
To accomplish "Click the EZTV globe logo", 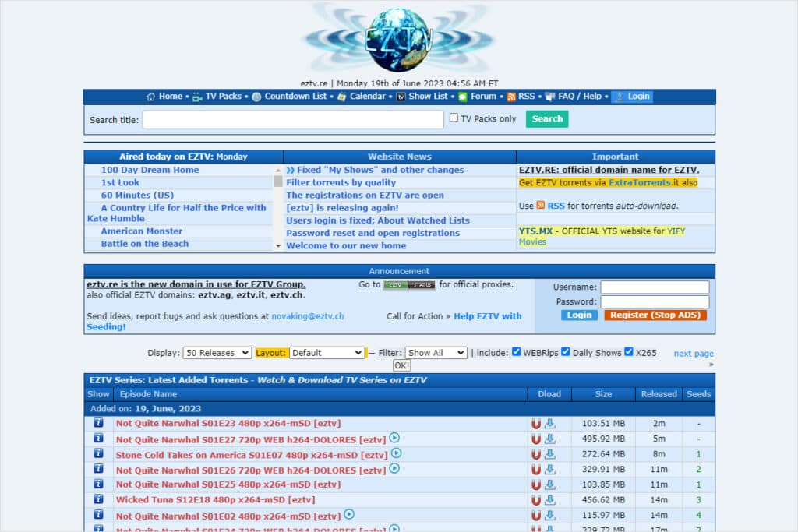I will coord(399,39).
